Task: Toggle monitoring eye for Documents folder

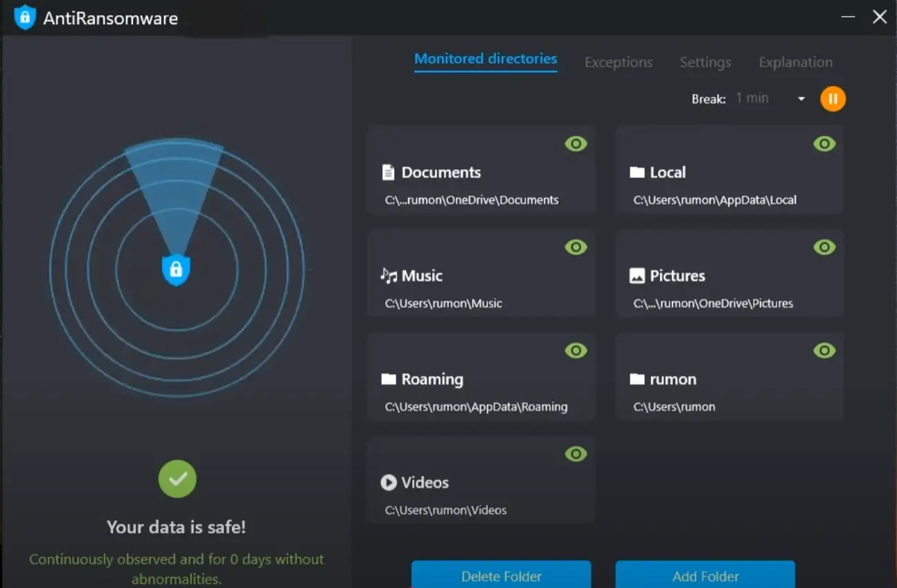Action: [x=576, y=144]
